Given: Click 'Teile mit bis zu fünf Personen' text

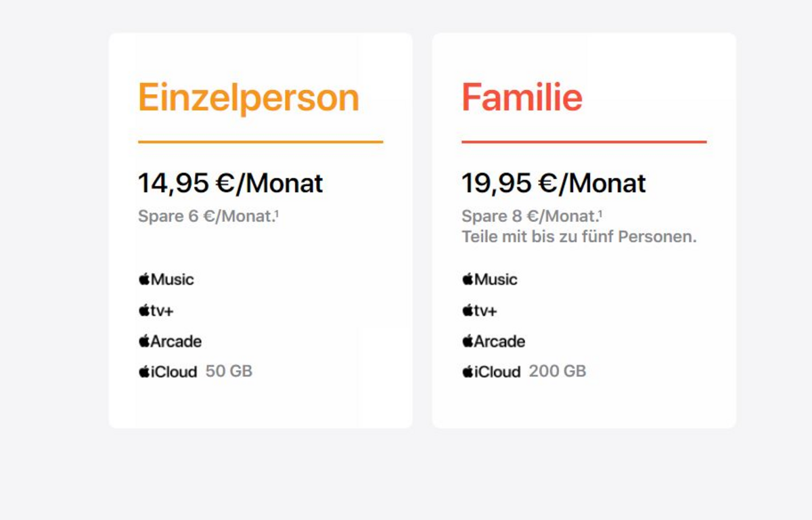Looking at the screenshot, I should tap(579, 237).
